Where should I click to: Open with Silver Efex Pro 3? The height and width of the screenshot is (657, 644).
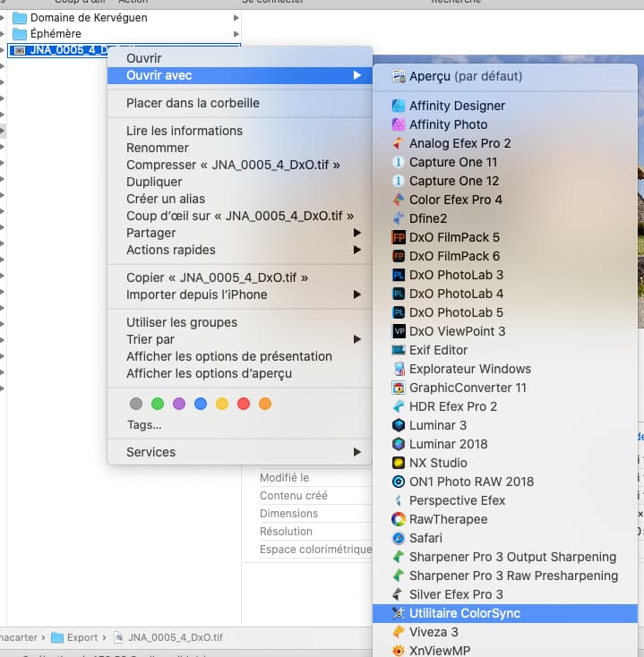click(505, 594)
